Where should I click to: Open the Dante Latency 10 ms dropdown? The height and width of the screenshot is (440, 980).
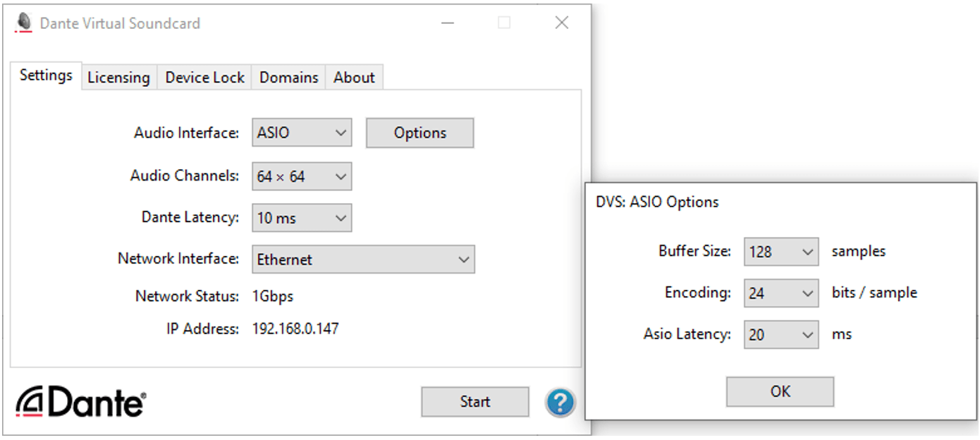tap(302, 218)
